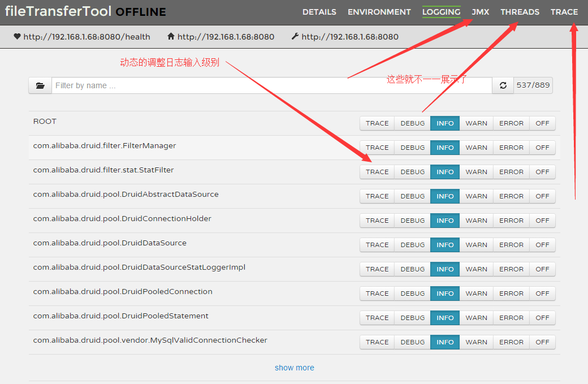
Task: Set DruidAbstractDataSource logger to DEBUG
Action: [413, 196]
